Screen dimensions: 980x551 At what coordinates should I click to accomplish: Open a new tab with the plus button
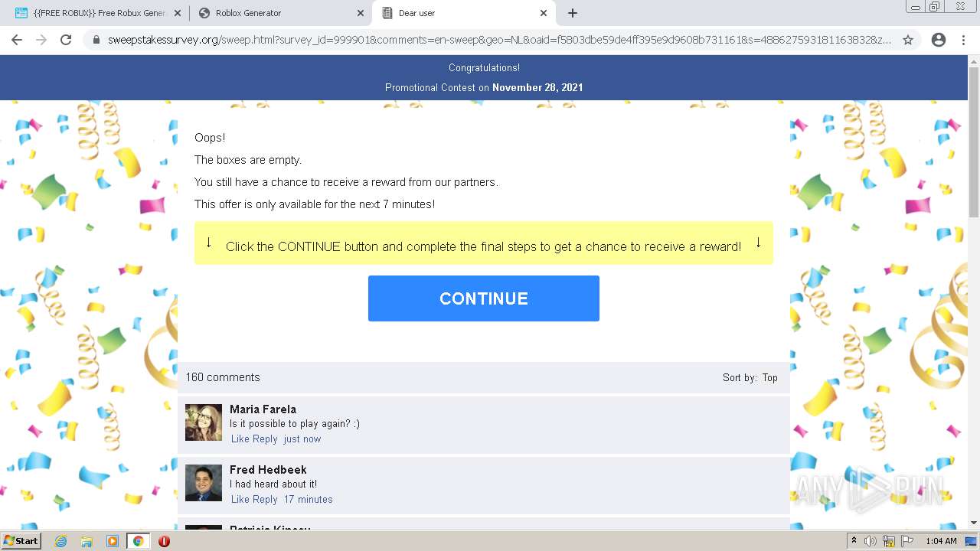tap(572, 13)
